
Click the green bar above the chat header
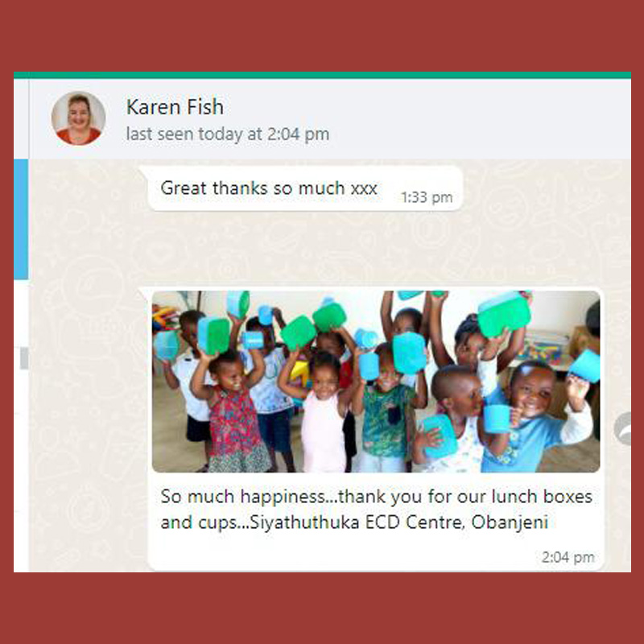(322, 75)
